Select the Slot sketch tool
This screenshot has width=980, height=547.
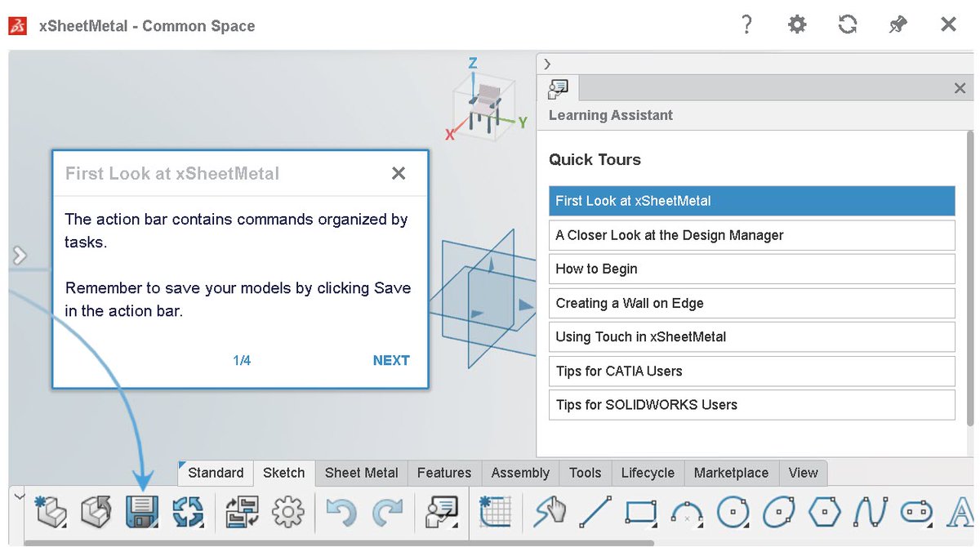point(915,513)
